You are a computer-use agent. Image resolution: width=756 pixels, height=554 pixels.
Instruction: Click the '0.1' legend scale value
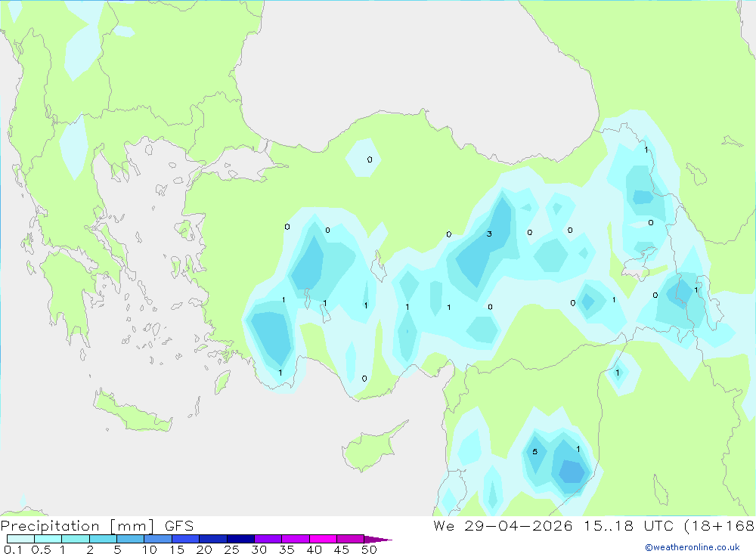pos(13,549)
